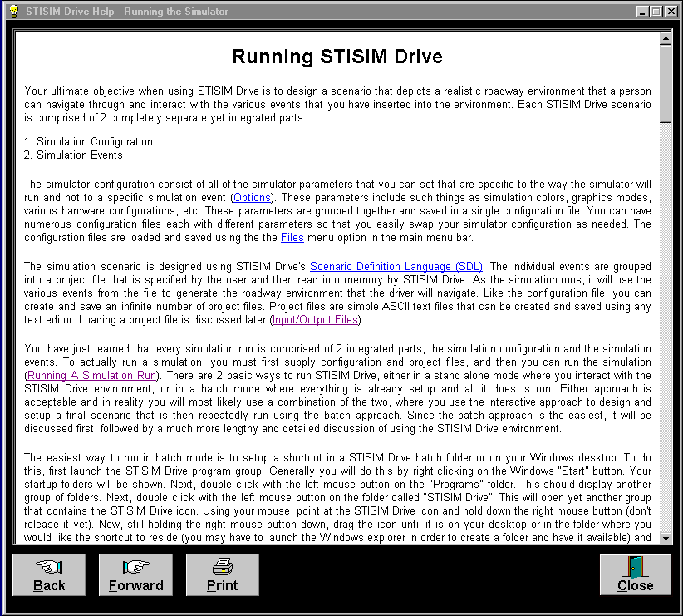
Task: Click the minimize button on the title bar
Action: tap(641, 12)
